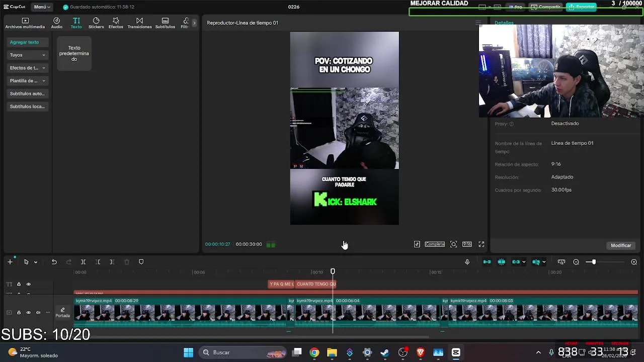This screenshot has width=644, height=362.
Task: Click the TikTok safe zone icon
Action: coord(417,244)
